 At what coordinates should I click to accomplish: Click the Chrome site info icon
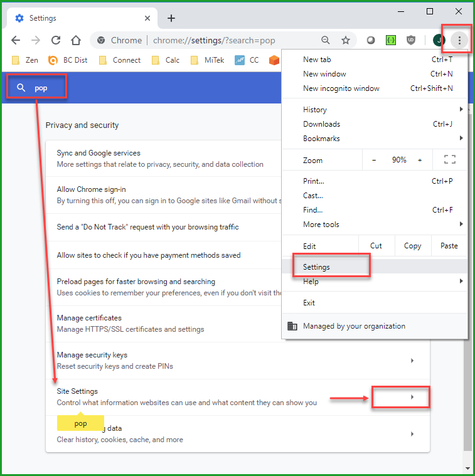click(x=101, y=40)
